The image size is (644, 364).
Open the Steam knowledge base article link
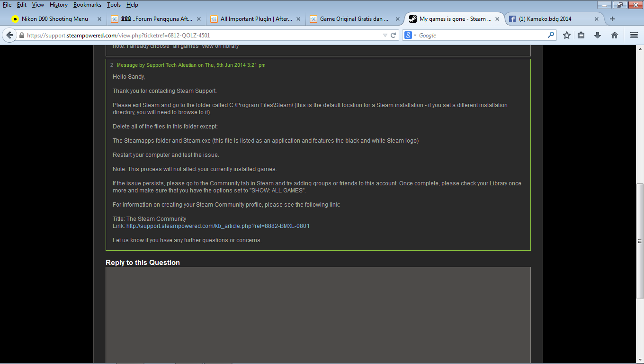(x=218, y=226)
